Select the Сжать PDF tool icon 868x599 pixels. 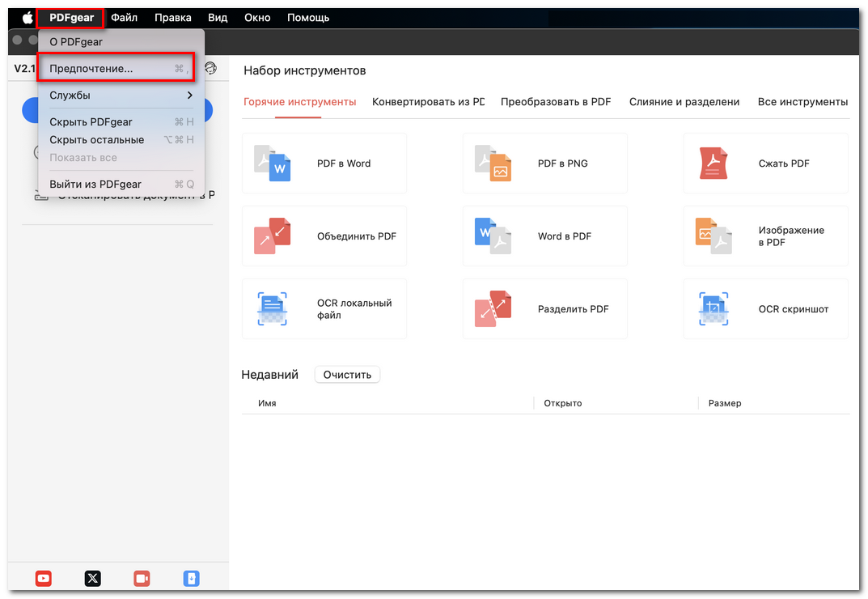[x=713, y=164]
